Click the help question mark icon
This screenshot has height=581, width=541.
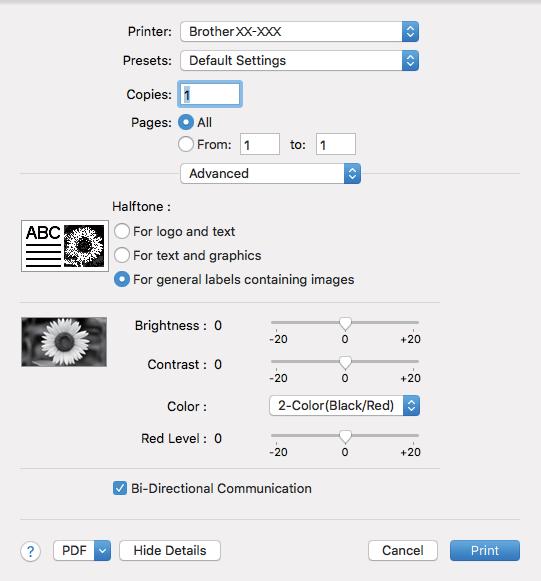click(x=30, y=551)
